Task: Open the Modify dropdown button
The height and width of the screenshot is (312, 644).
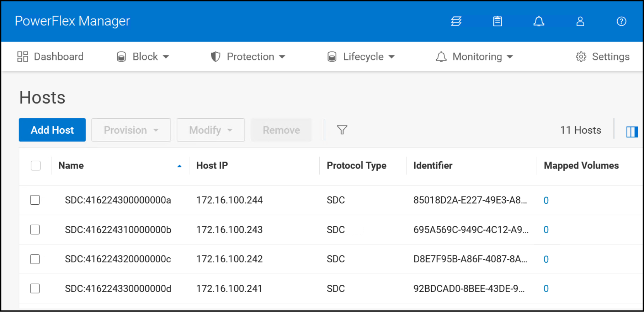Action: tap(211, 130)
